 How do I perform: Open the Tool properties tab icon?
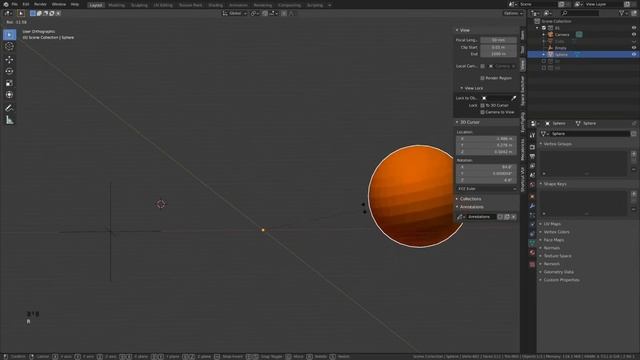[x=532, y=135]
